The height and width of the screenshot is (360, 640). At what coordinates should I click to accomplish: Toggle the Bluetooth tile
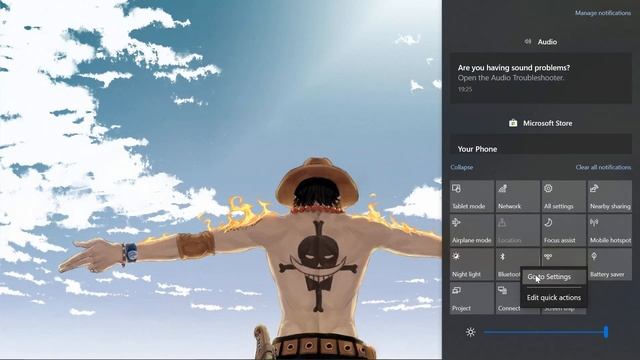(508, 264)
